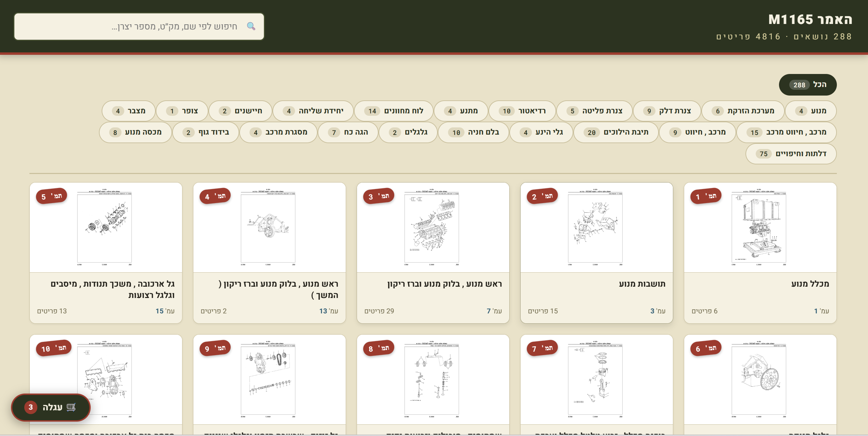Click the search input field
The image size is (868, 436).
pyautogui.click(x=139, y=26)
